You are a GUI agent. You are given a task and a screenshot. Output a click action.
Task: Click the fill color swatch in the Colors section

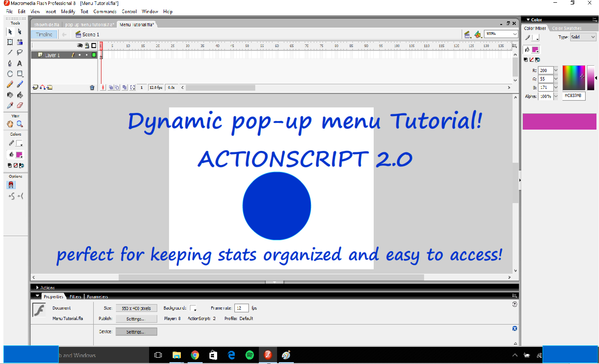19,155
